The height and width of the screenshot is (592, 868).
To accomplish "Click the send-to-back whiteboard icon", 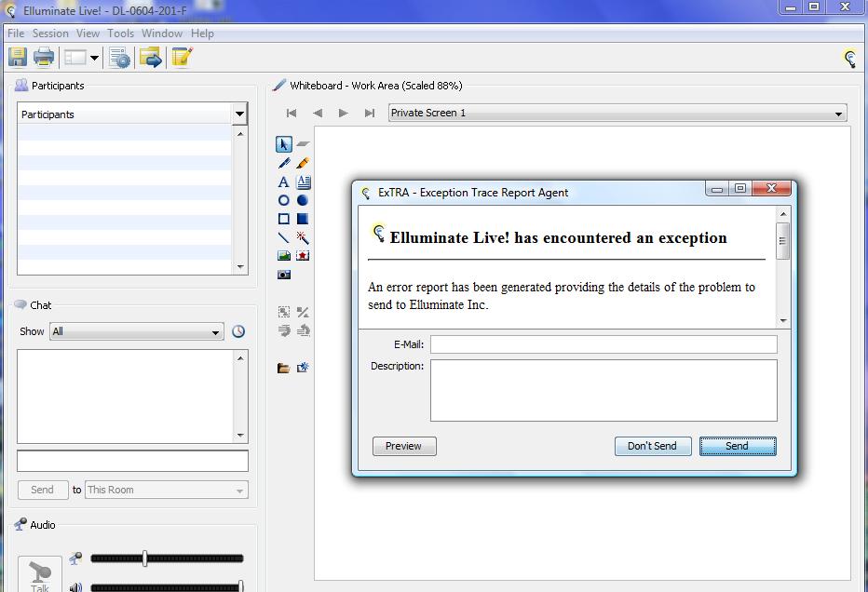I will point(304,330).
